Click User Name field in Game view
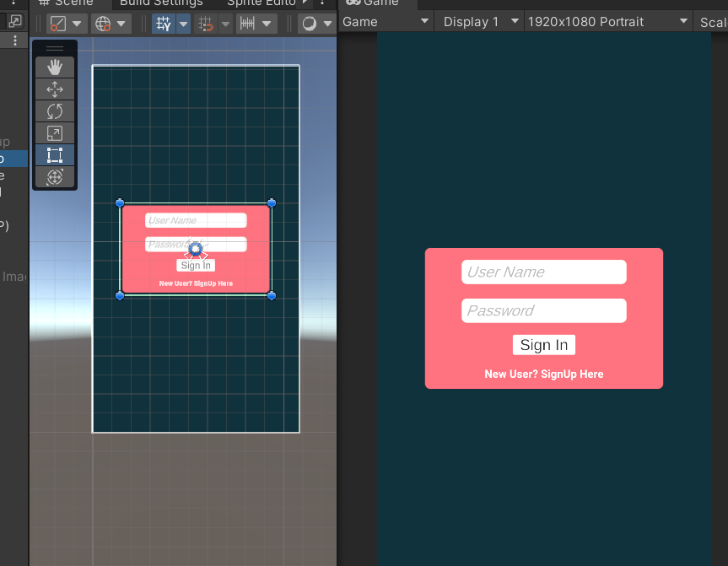 (543, 272)
